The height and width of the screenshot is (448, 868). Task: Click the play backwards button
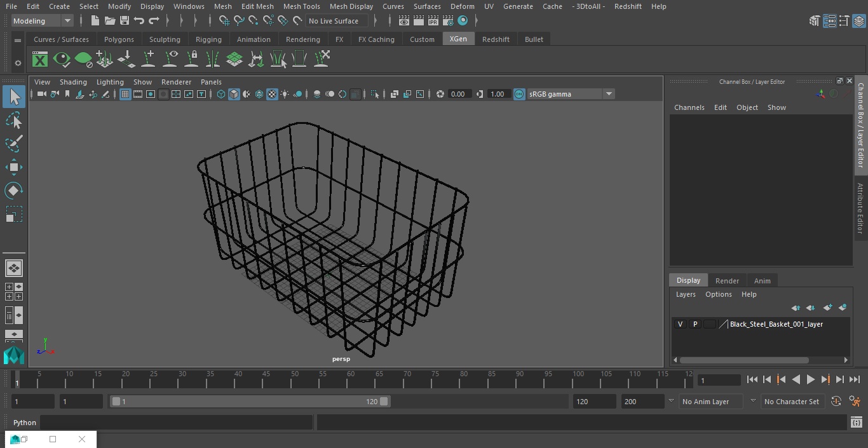[796, 379]
